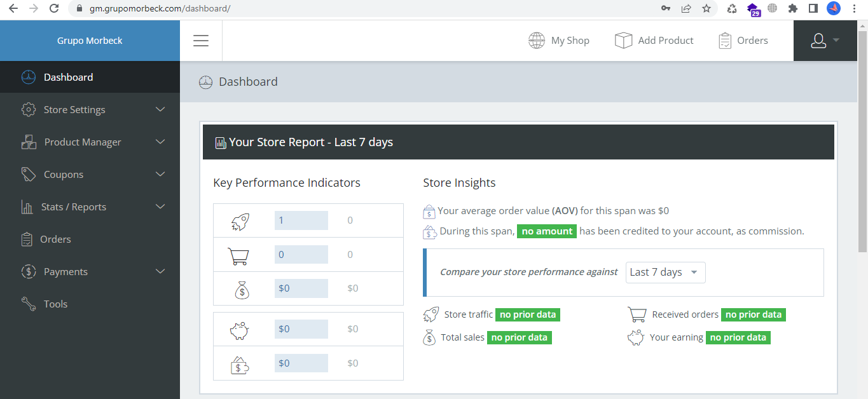Bookmark this page with the star icon
Screen dimensions: 868x399
tap(706, 9)
